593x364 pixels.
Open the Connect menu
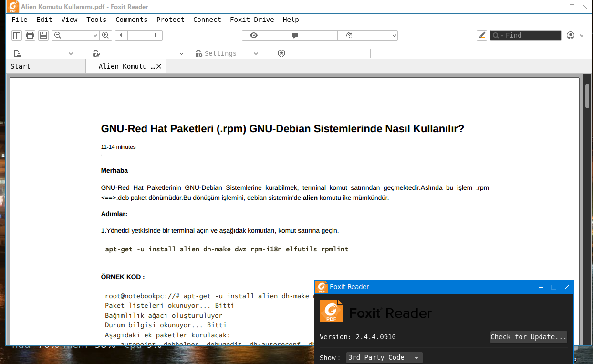coord(207,20)
